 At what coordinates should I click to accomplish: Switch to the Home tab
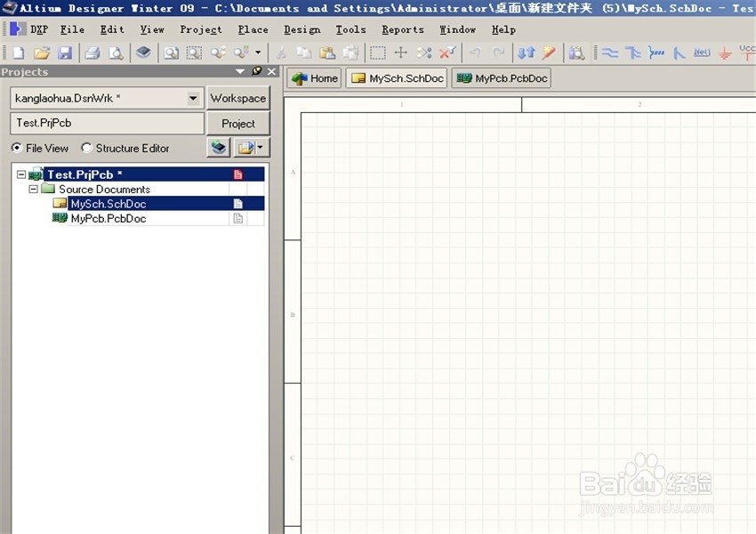click(x=315, y=78)
